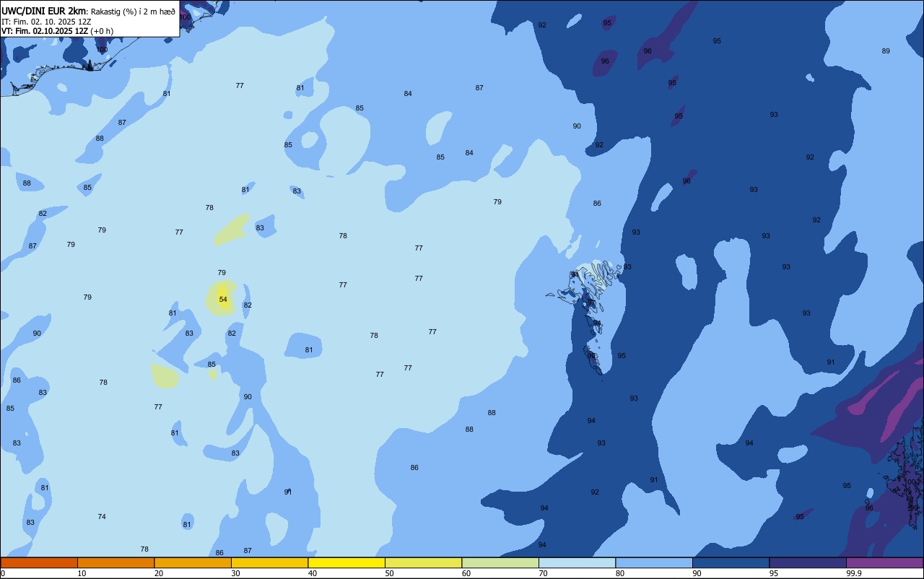Click the legend tick label '20'
This screenshot has width=924, height=579.
[159, 573]
